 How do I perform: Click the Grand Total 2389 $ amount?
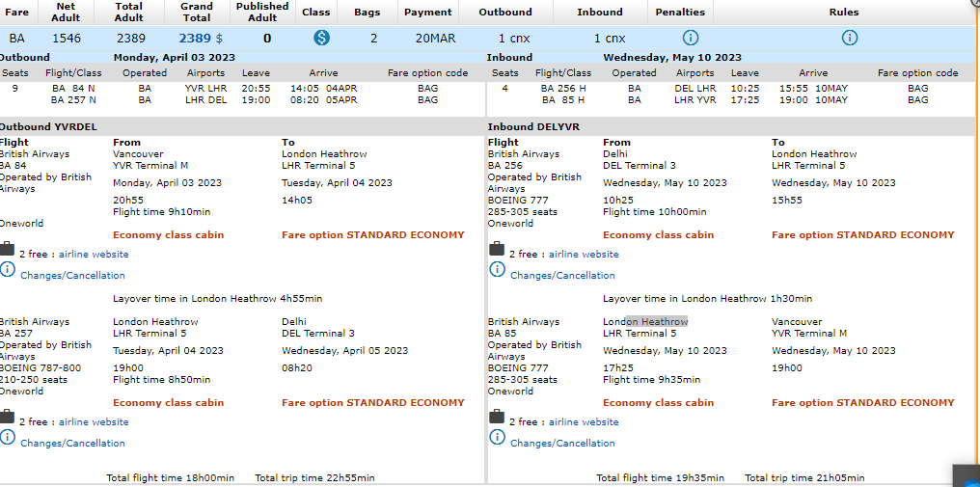point(200,39)
